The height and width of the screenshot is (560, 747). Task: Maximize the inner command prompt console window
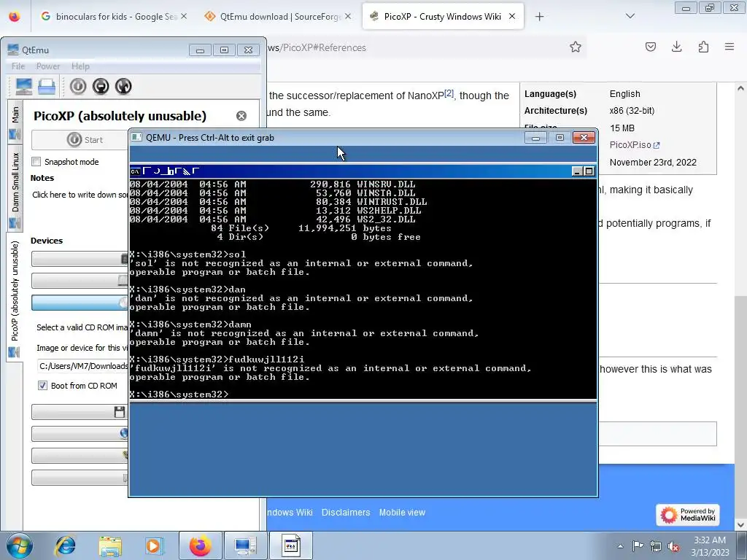pyautogui.click(x=589, y=171)
